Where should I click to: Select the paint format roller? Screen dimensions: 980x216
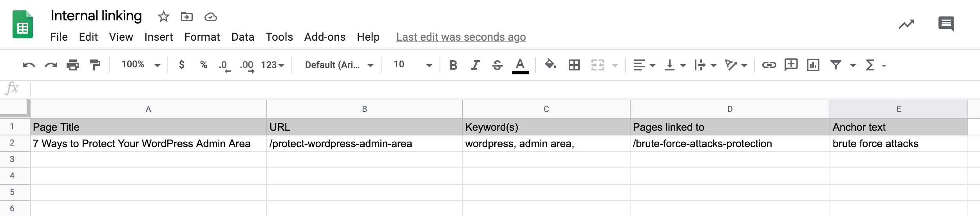95,65
